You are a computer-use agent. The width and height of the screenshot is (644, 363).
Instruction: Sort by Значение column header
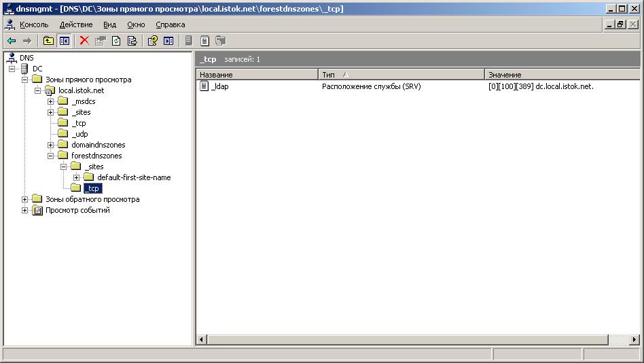pos(562,74)
